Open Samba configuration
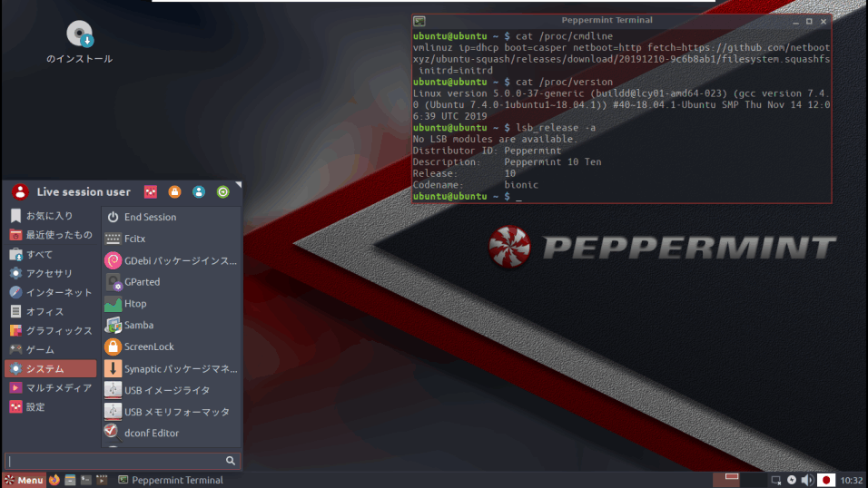868x488 pixels. click(171, 325)
